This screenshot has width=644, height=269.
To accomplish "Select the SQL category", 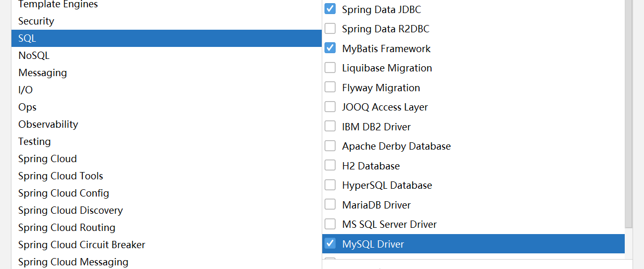I will tap(167, 39).
